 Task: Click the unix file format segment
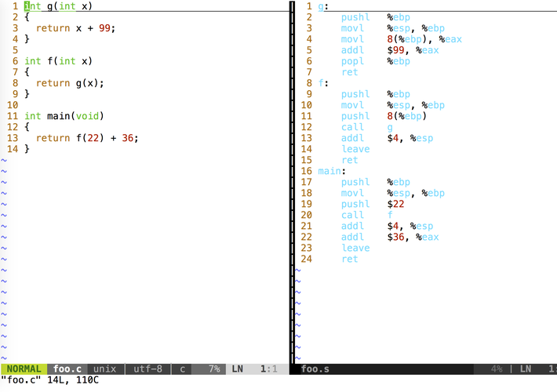tap(105, 368)
